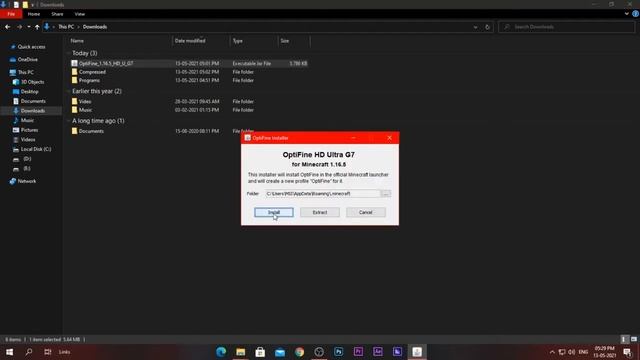Open OneDrive in navigation pane

(x=28, y=60)
